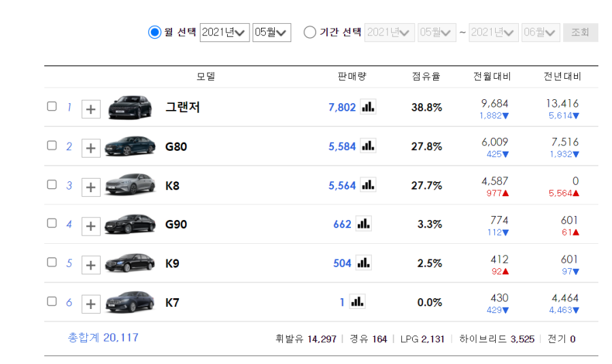Open the period start year 2021년 dropdown

(x=390, y=33)
